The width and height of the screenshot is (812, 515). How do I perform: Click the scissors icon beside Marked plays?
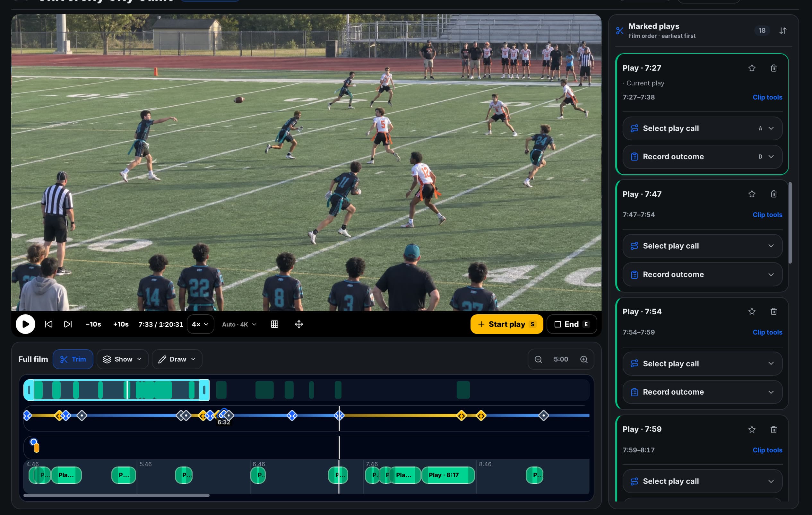[x=619, y=31]
